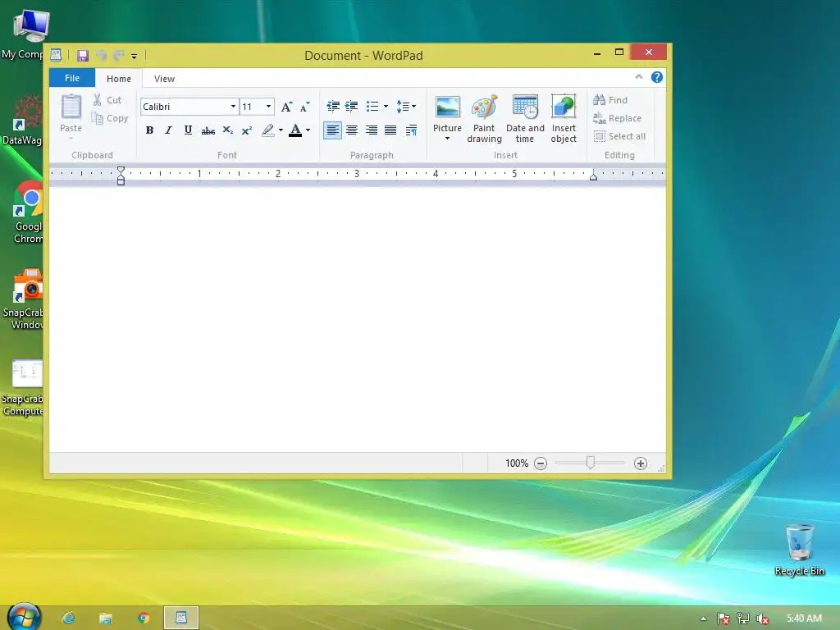The height and width of the screenshot is (630, 840).
Task: Click the Paste clipboard icon
Action: pos(71,107)
